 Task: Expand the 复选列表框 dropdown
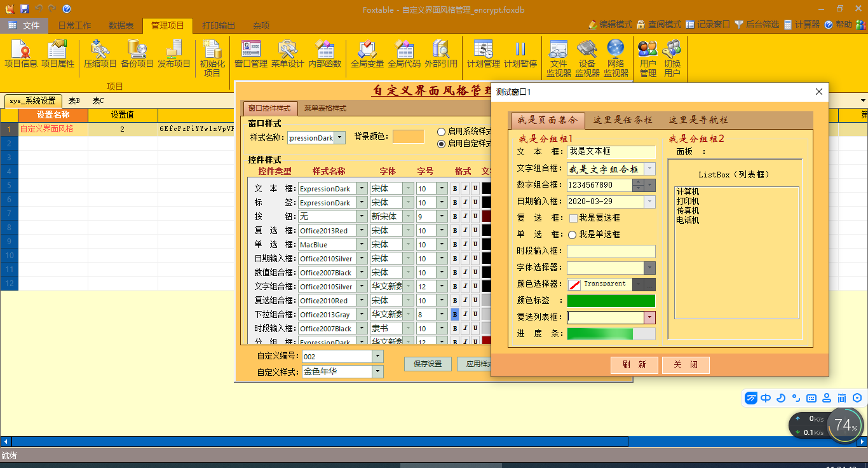coord(649,317)
